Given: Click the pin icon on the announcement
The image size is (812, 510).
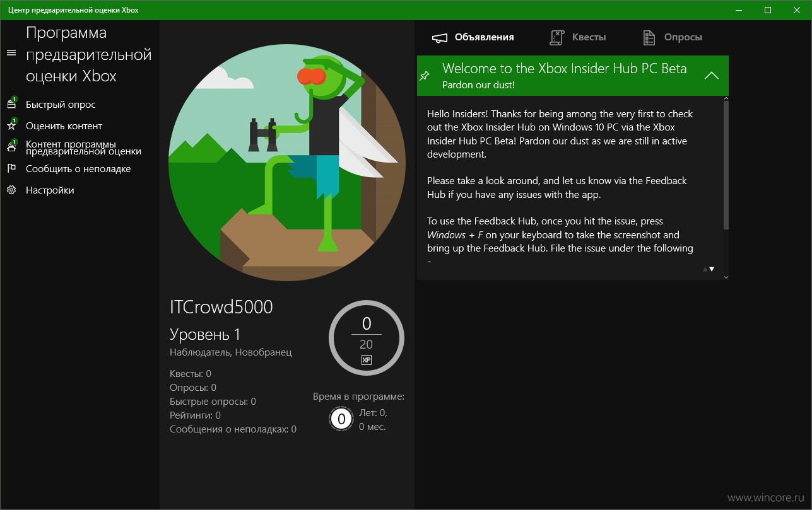Looking at the screenshot, I should coord(425,76).
